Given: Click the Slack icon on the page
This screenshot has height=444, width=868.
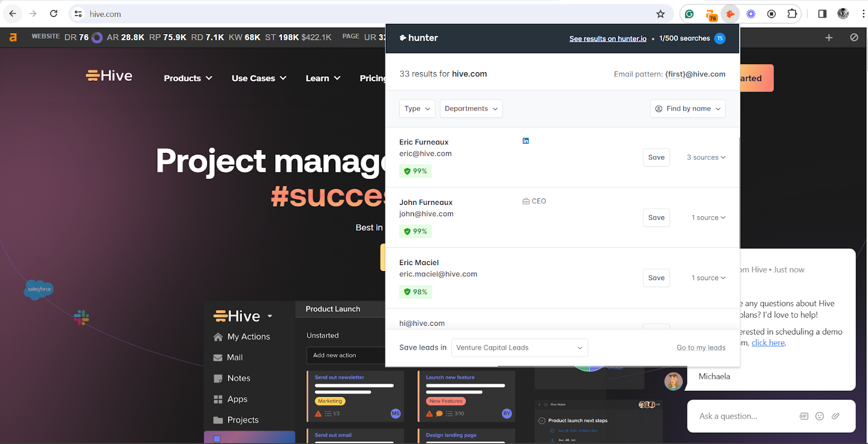Looking at the screenshot, I should (x=81, y=317).
